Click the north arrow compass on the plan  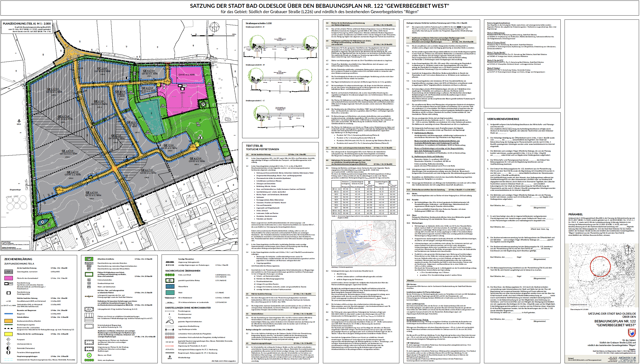click(x=214, y=27)
